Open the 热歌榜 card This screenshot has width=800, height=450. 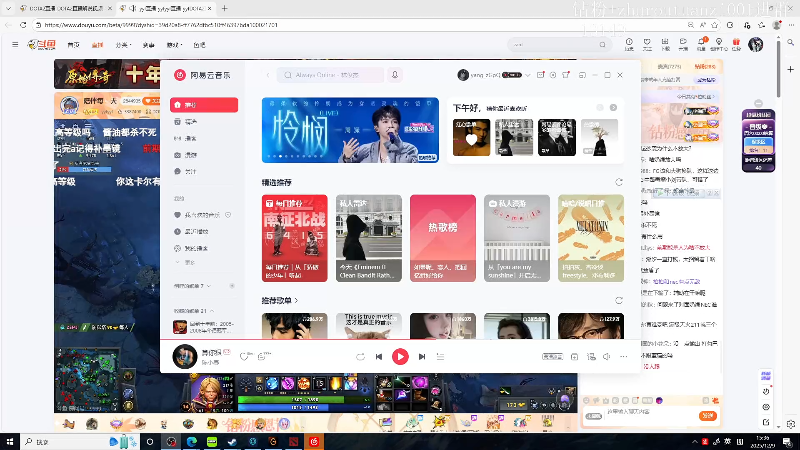(443, 238)
